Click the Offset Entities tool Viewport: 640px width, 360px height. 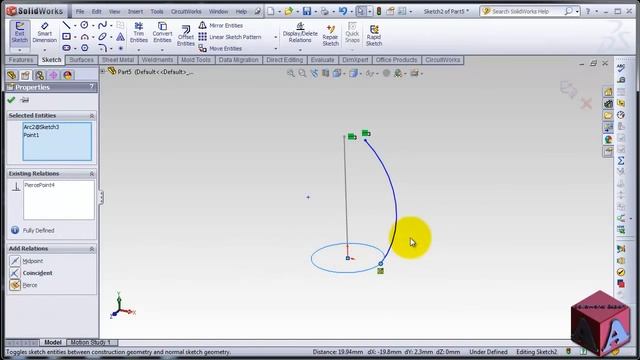point(186,35)
